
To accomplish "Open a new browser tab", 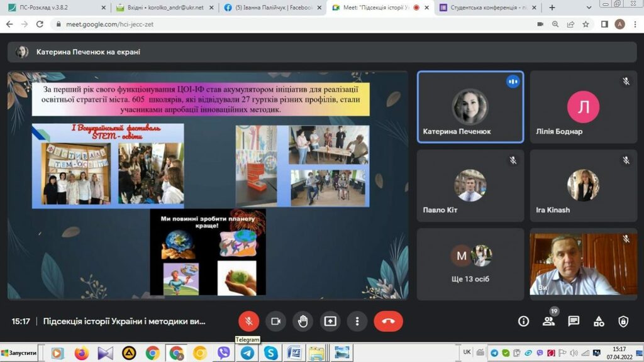I will [x=552, y=8].
